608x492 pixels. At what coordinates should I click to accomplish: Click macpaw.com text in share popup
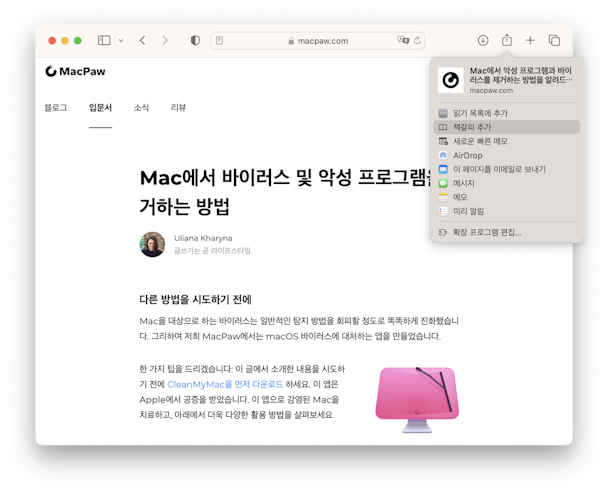pos(491,91)
